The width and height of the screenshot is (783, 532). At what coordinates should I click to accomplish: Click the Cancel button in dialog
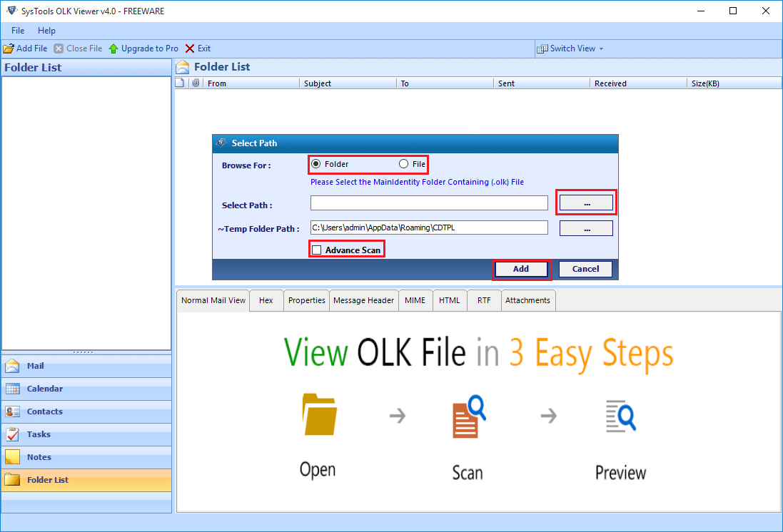tap(585, 269)
